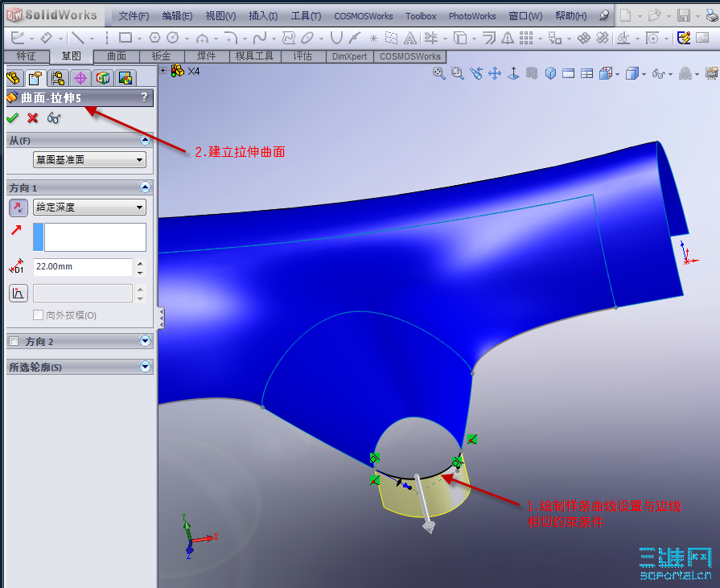The height and width of the screenshot is (588, 720).
Task: Select the Polygon sketch tool
Action: pyautogui.click(x=154, y=38)
